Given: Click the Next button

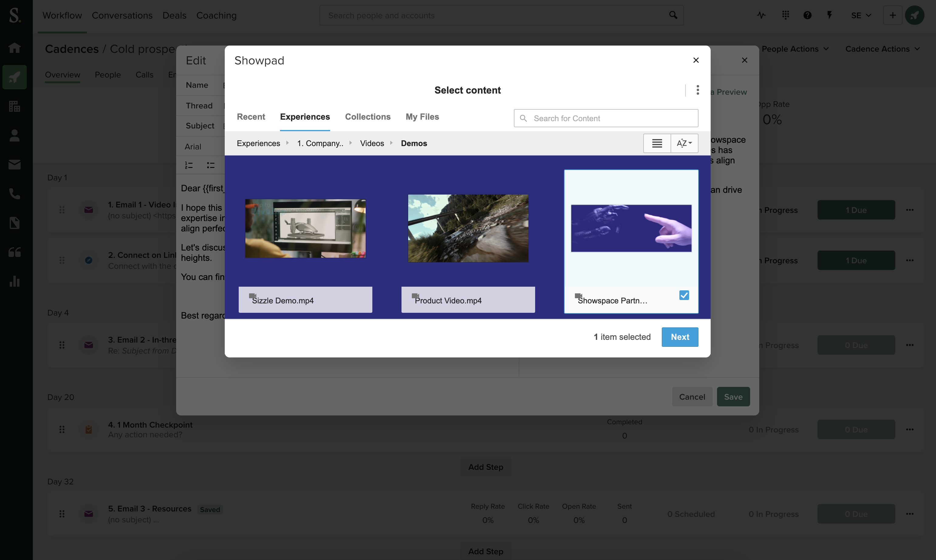Looking at the screenshot, I should (x=680, y=337).
